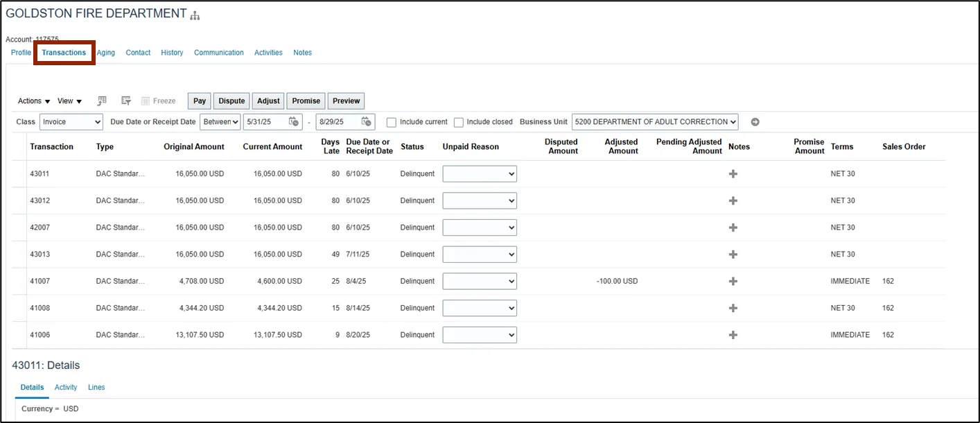Add a note to transaction 41007
Screen dimensions: 980x423
[733, 282]
